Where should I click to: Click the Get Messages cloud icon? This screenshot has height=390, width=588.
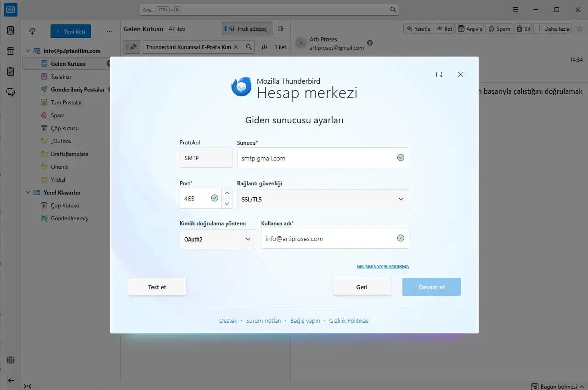tap(32, 31)
